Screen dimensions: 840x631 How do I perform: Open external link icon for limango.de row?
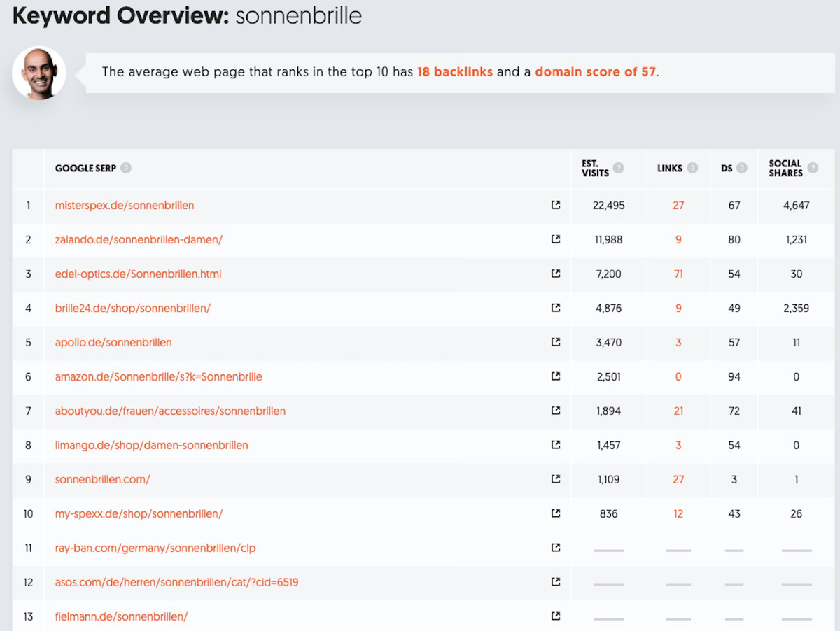tap(556, 445)
